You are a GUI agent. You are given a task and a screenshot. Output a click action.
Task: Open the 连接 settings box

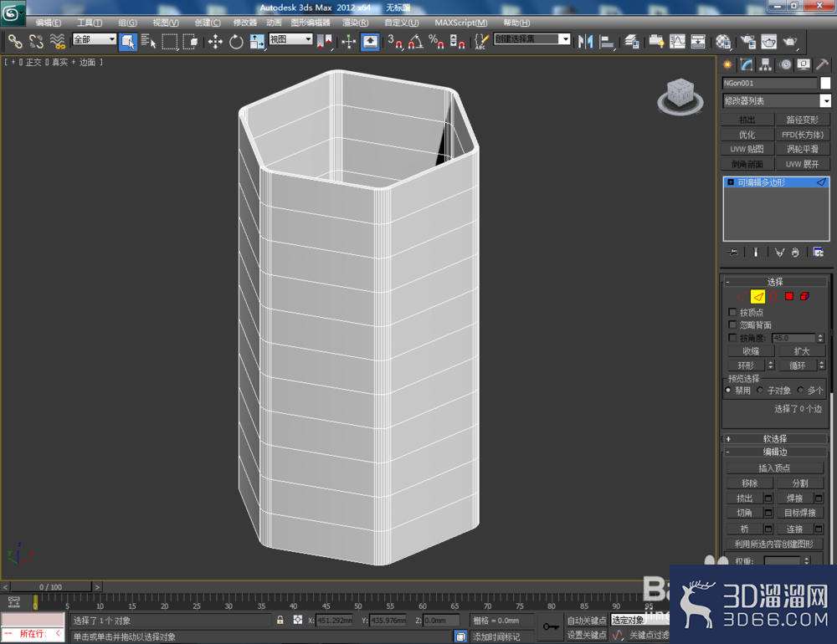pos(819,529)
